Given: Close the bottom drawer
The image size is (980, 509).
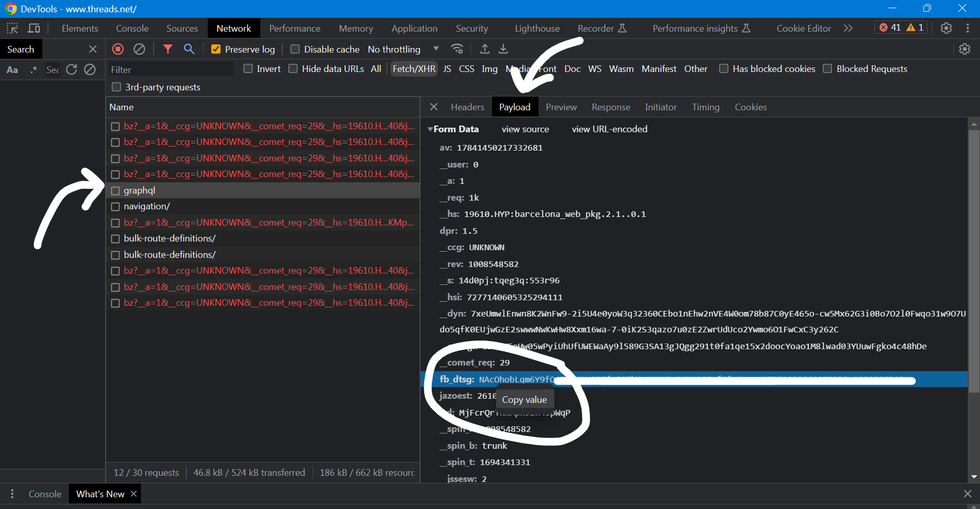Looking at the screenshot, I should [968, 494].
